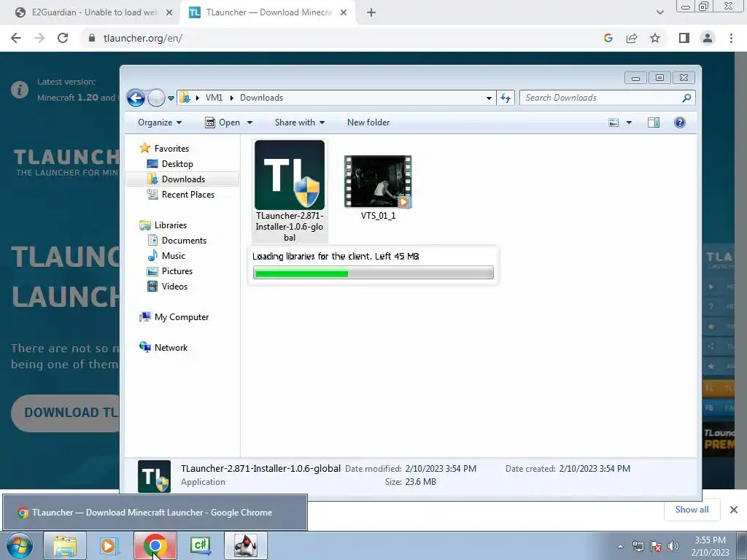Select Desktop in the navigation pane

pyautogui.click(x=170, y=164)
